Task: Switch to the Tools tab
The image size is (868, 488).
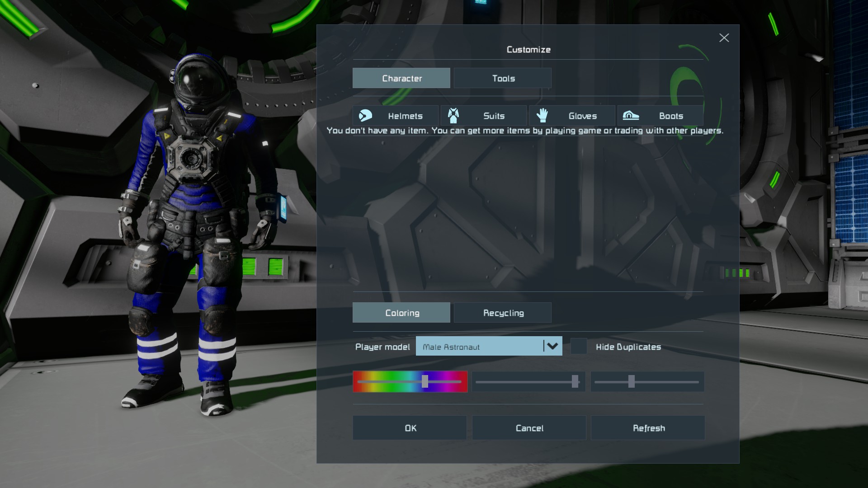Action: point(503,78)
